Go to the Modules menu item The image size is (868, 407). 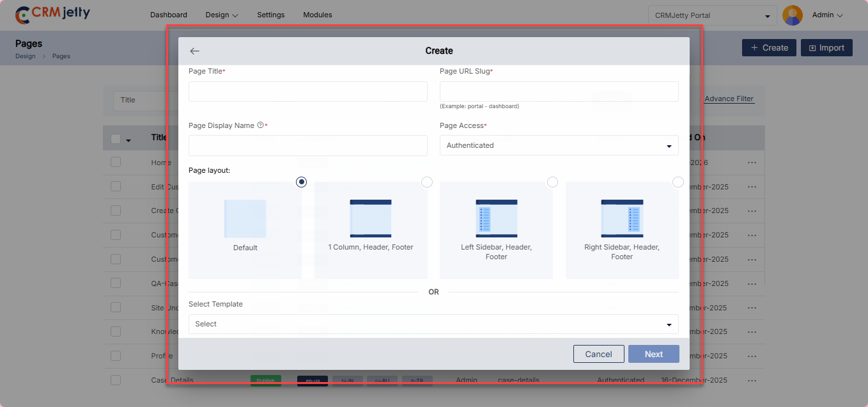pos(317,15)
